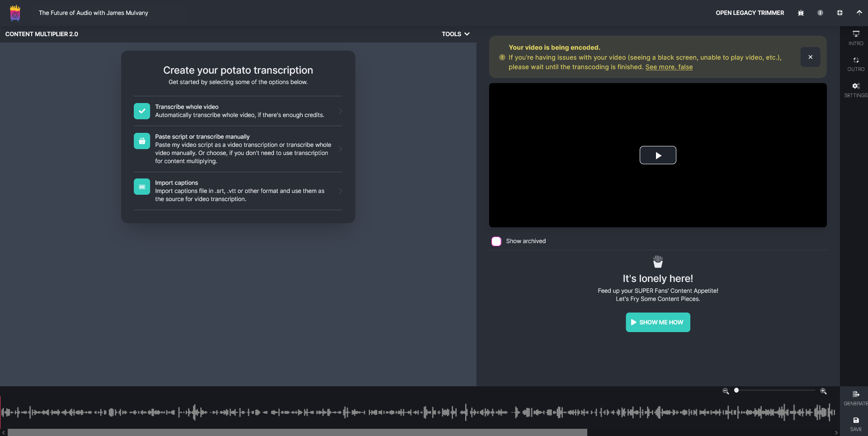Click the up arrow header icon
The width and height of the screenshot is (868, 436).
(x=859, y=13)
